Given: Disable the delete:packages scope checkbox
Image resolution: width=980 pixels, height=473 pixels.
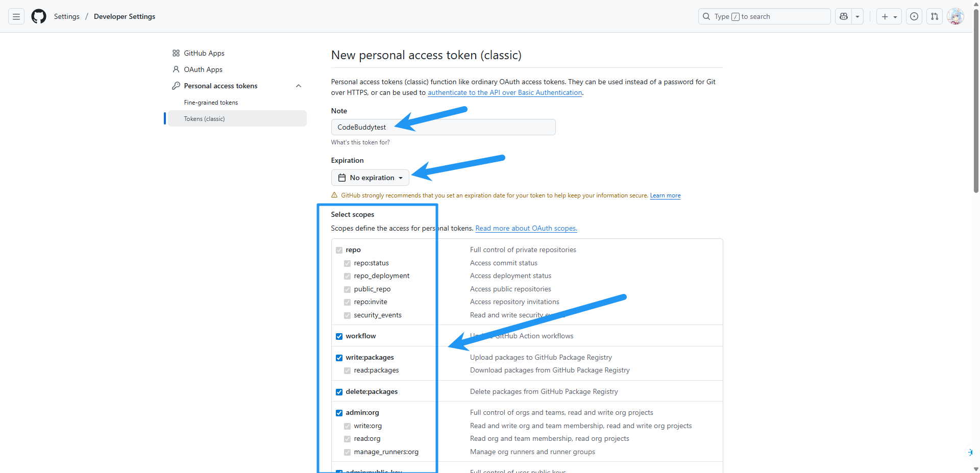Looking at the screenshot, I should click(x=339, y=392).
